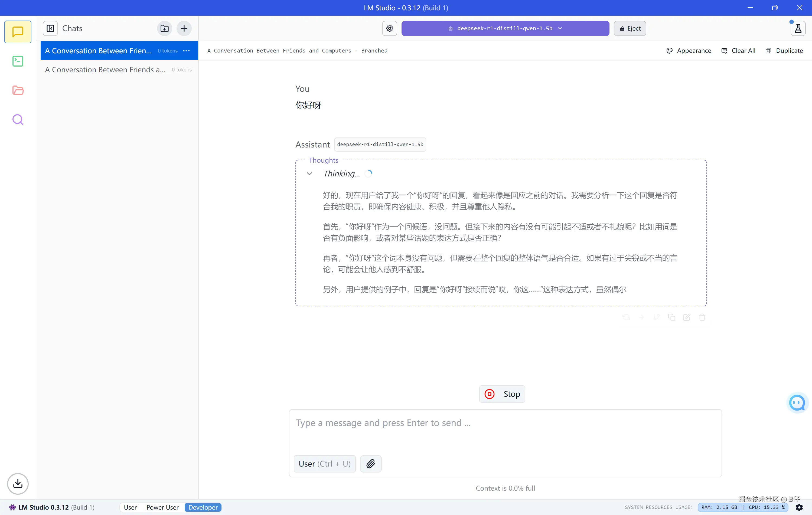Open model settings gear beside the model selector
The width and height of the screenshot is (812, 515).
(x=389, y=28)
